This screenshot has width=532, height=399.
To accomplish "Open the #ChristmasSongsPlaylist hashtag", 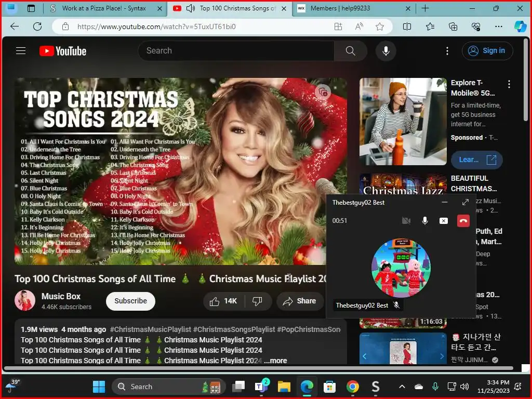I will (x=234, y=329).
